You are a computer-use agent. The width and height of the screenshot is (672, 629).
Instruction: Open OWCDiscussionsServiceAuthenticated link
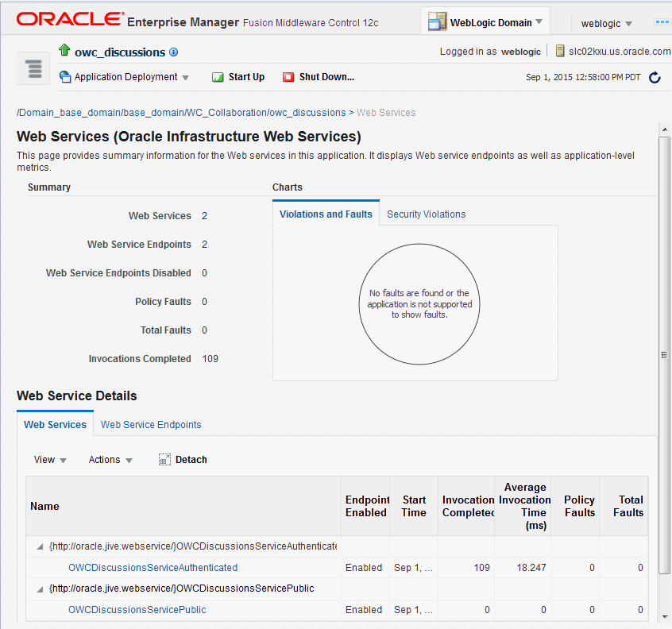click(x=153, y=568)
